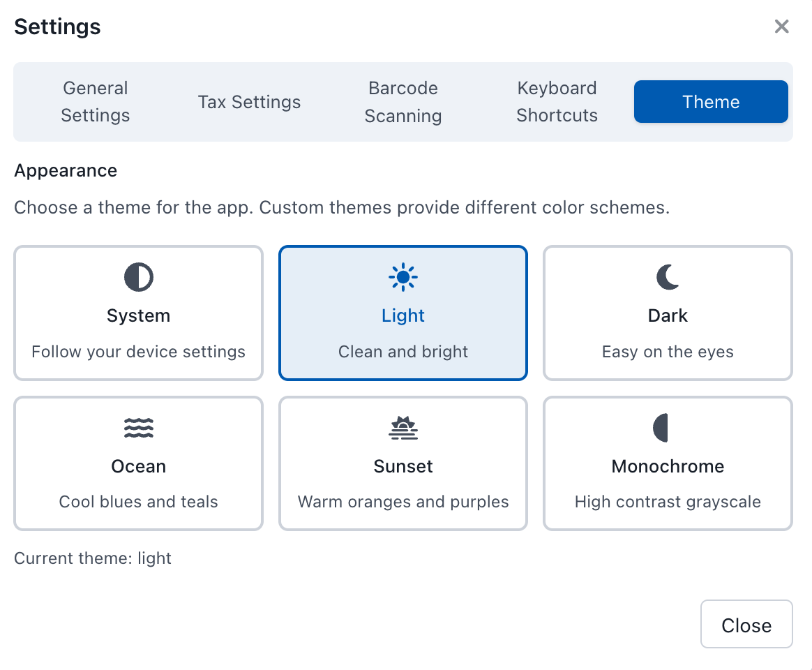Select the active Theme tab
This screenshot has width=812, height=670.
coord(711,102)
